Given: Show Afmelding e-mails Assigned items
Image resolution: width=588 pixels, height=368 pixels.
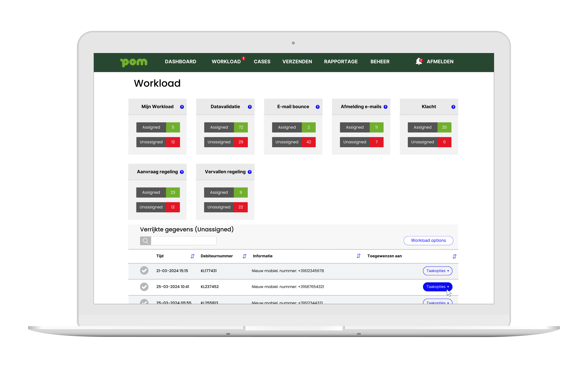Looking at the screenshot, I should click(362, 127).
